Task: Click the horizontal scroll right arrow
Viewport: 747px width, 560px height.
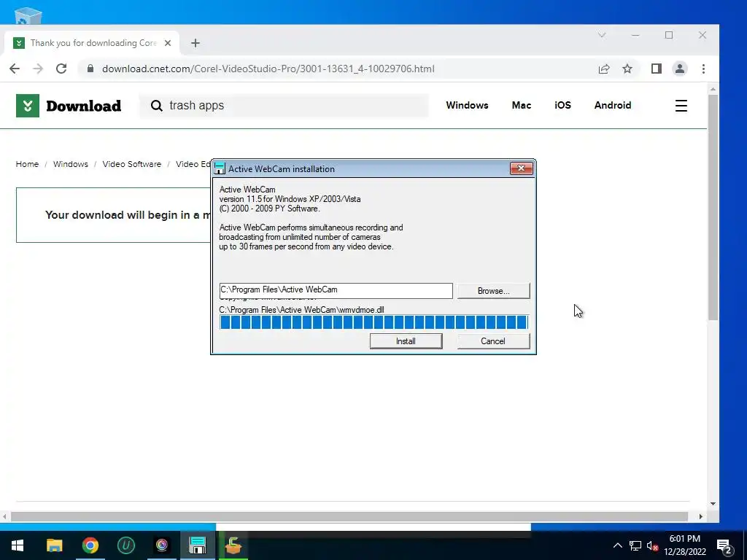Action: [701, 517]
